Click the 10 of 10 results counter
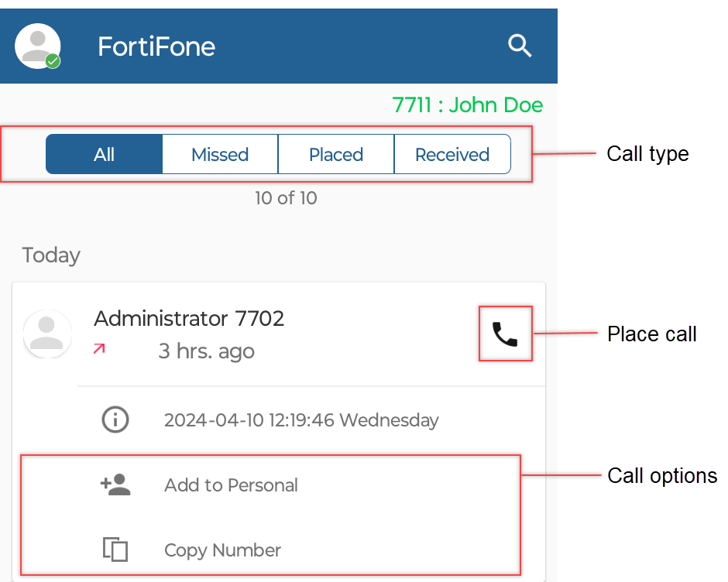The image size is (728, 582). [x=286, y=198]
